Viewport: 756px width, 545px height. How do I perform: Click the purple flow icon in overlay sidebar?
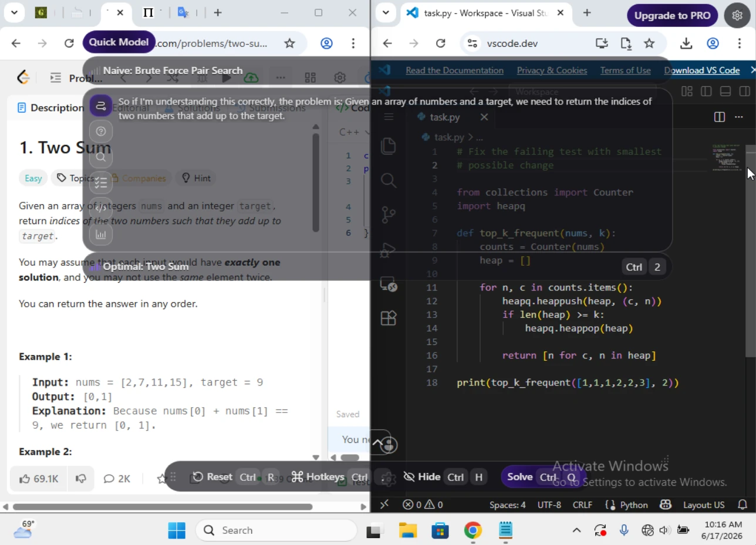(x=101, y=106)
